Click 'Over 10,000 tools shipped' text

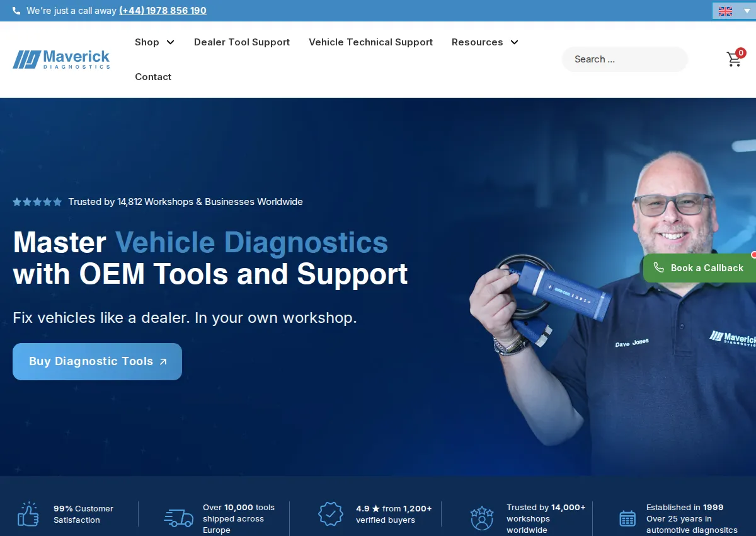pyautogui.click(x=239, y=518)
